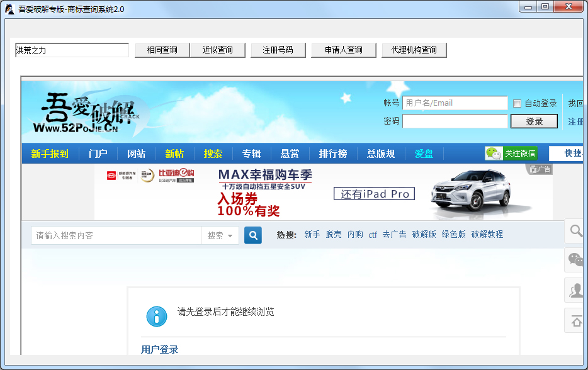This screenshot has height=370, width=588.
Task: Click the 找回 password link
Action: (575, 103)
